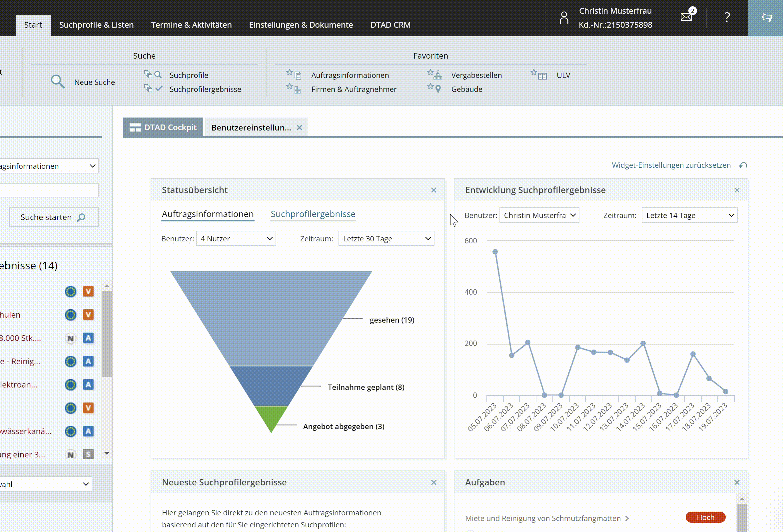Open Einstellungen & Dokumente menu
Viewport: 783px width, 532px height.
301,25
